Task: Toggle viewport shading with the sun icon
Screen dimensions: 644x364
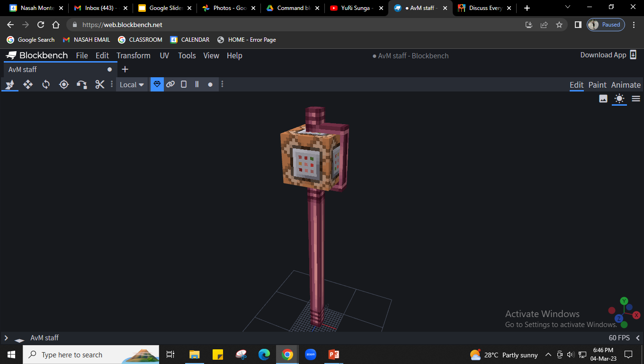Action: click(x=619, y=99)
